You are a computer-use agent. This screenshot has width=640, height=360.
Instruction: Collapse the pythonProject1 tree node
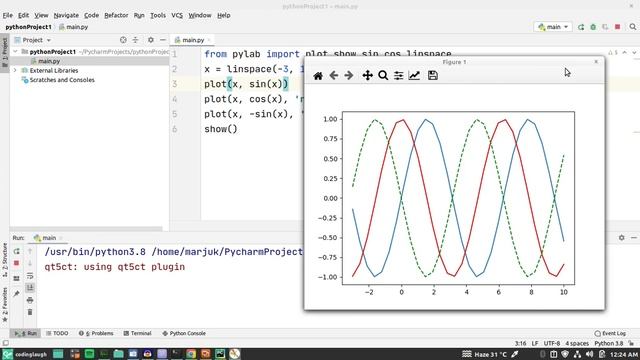(x=16, y=52)
